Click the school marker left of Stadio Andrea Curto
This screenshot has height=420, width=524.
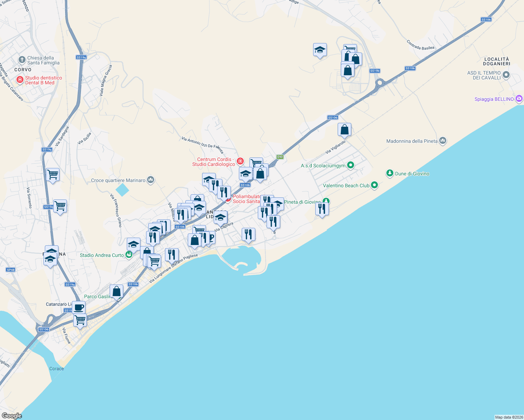point(133,245)
